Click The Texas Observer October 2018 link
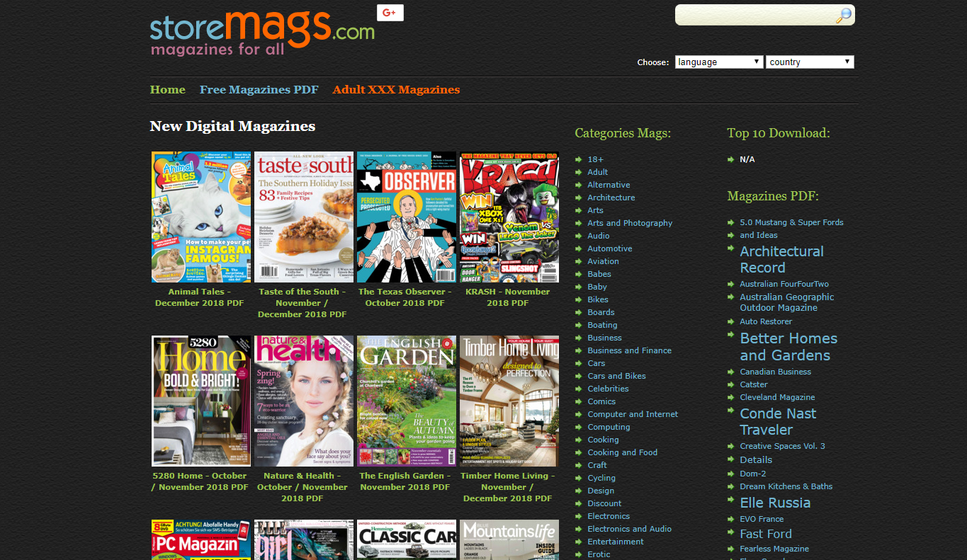The image size is (967, 560). point(405,297)
